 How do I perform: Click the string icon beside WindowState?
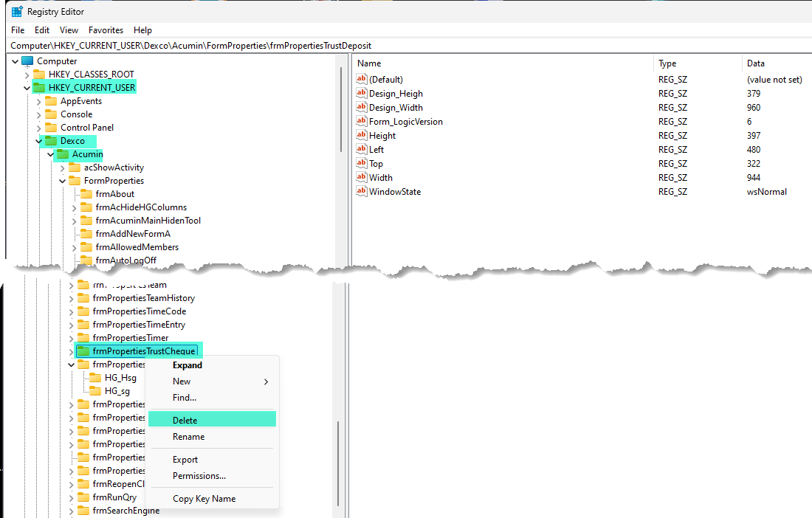coord(362,191)
